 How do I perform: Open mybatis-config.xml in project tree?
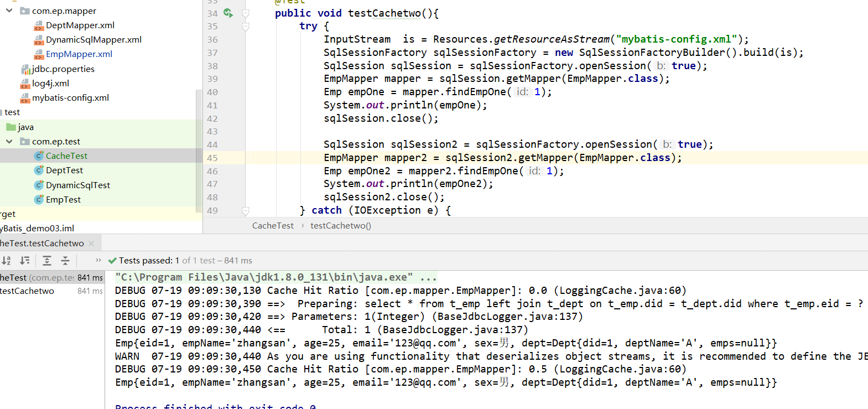point(70,98)
